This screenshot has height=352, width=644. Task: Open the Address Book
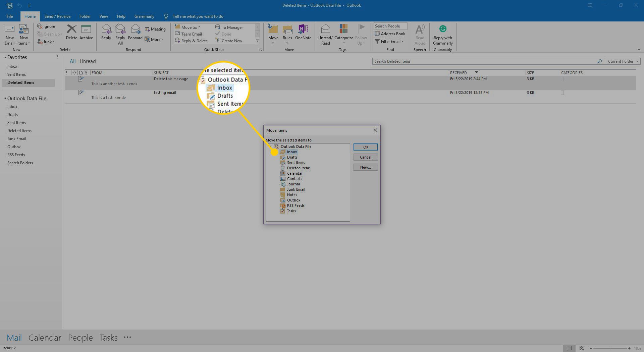[390, 34]
